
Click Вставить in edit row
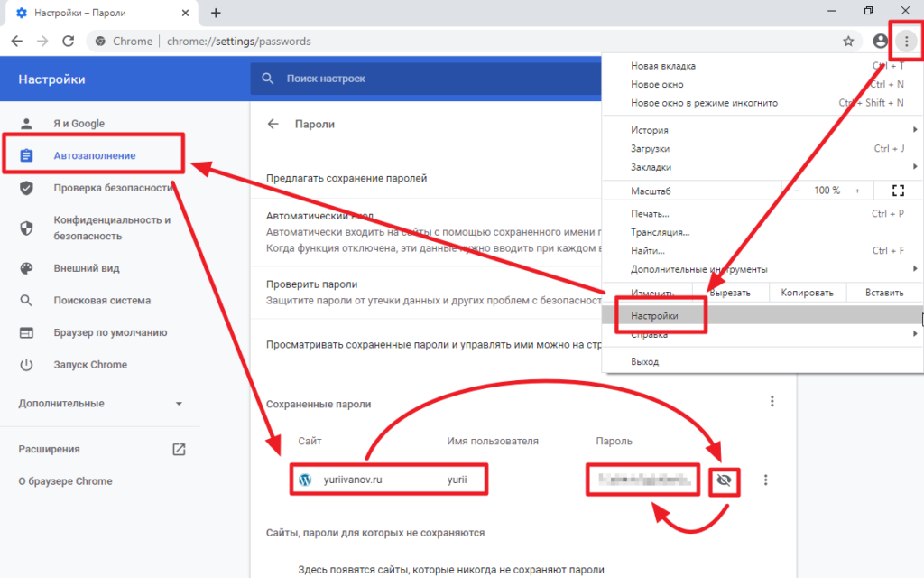(x=884, y=293)
